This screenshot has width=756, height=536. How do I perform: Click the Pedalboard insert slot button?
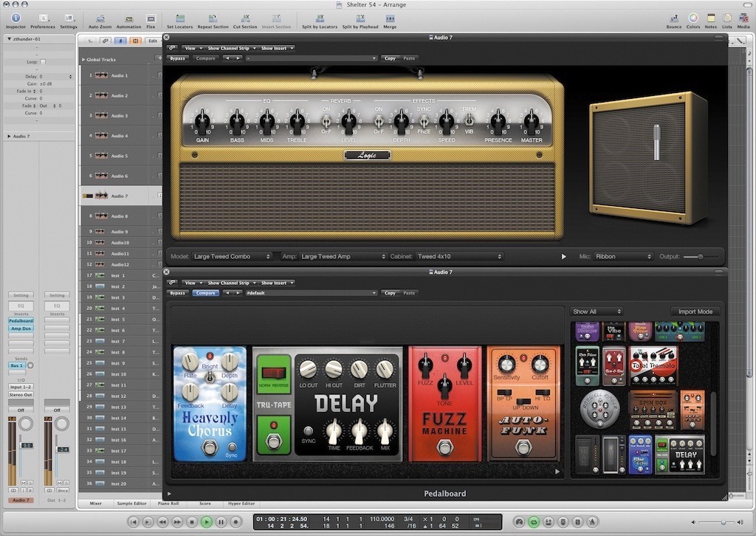[x=21, y=320]
